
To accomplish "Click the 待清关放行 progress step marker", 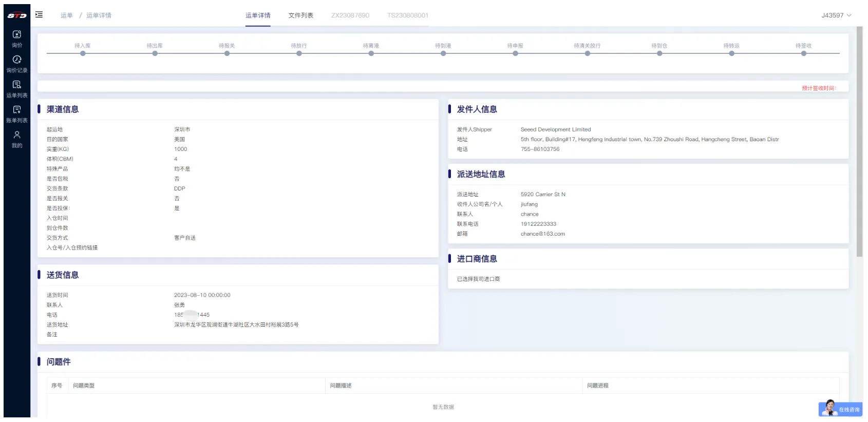I will tap(587, 53).
